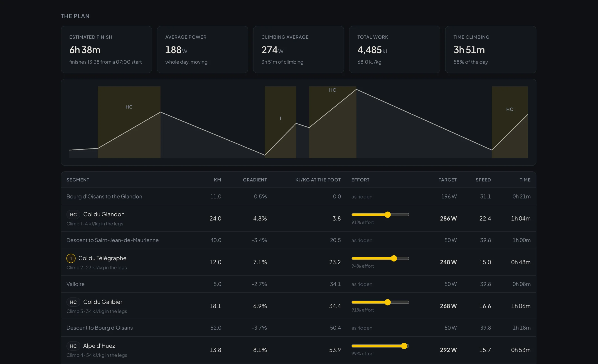The height and width of the screenshot is (364, 598).
Task: Click the 248 W target for Col du Télégraphe
Action: click(x=448, y=262)
